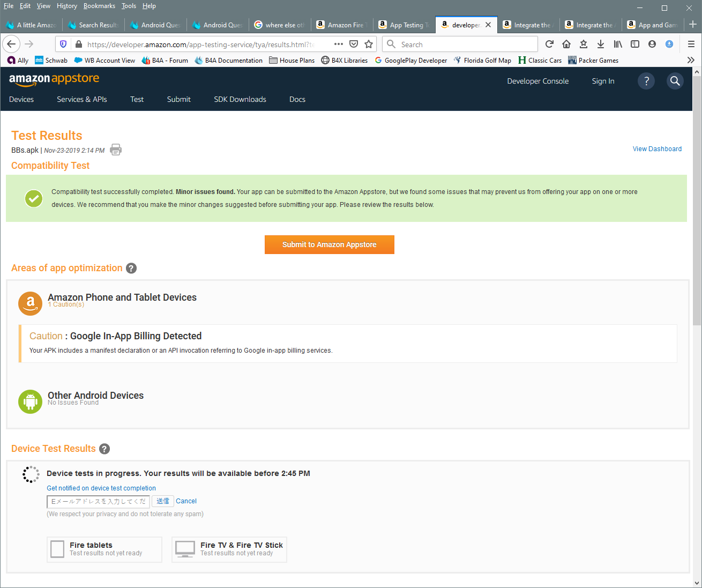Click the Cancel link by email field
Viewport: 702px width, 588px height.
click(x=186, y=501)
